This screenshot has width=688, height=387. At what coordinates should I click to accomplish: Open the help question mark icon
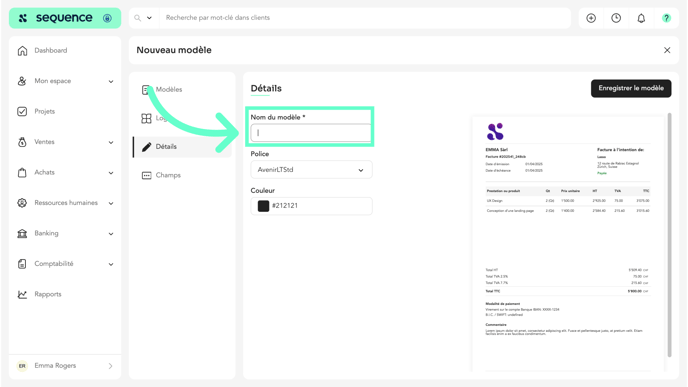(666, 18)
